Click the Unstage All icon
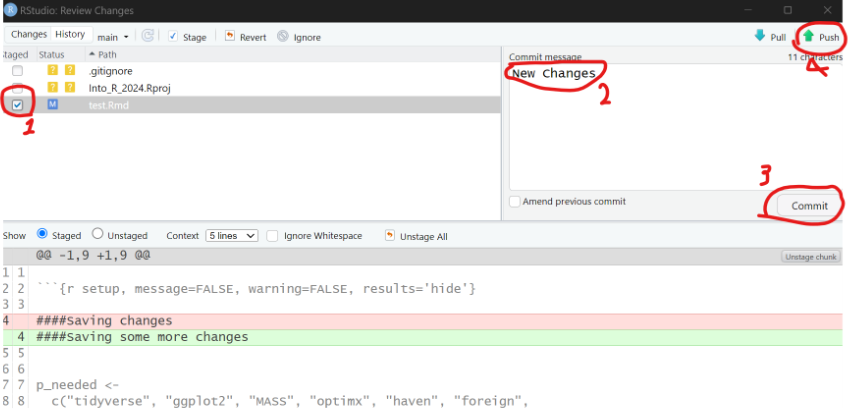The image size is (848, 410). pyautogui.click(x=388, y=236)
